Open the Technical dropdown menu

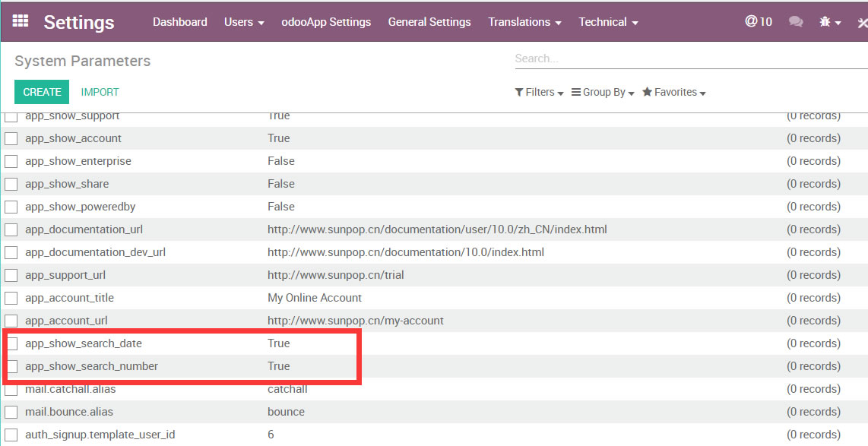pos(608,22)
